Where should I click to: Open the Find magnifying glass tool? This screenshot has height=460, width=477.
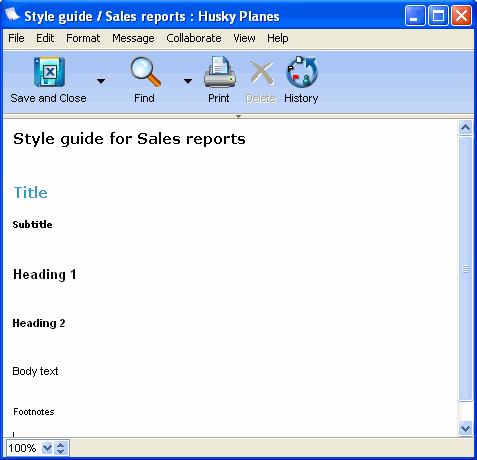pos(145,72)
